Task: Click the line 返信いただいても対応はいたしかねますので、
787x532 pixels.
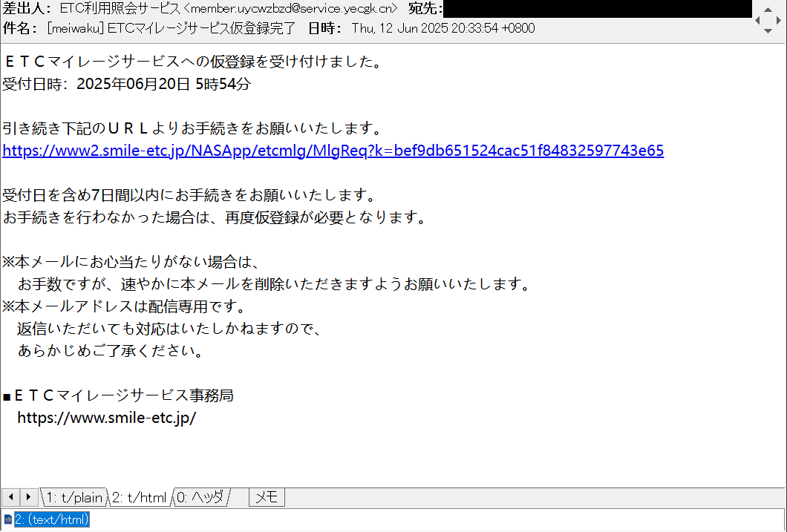Action: click(x=171, y=329)
